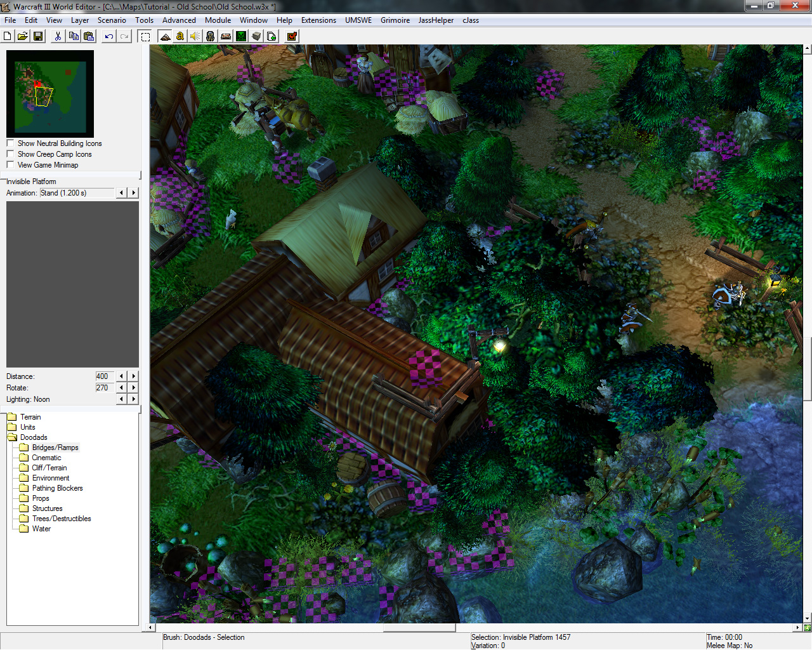Open the Object Manager cube icon
The width and height of the screenshot is (812, 650).
pos(256,36)
